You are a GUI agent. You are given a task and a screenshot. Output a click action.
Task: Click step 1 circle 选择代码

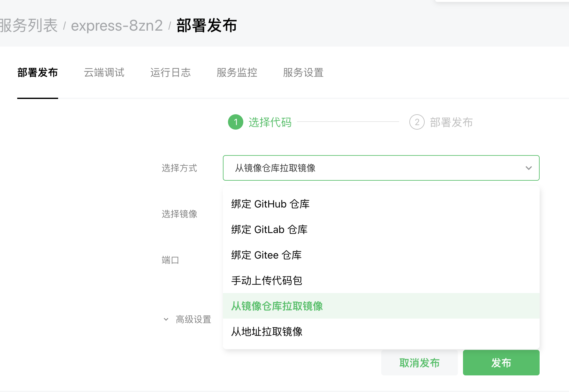coord(236,122)
